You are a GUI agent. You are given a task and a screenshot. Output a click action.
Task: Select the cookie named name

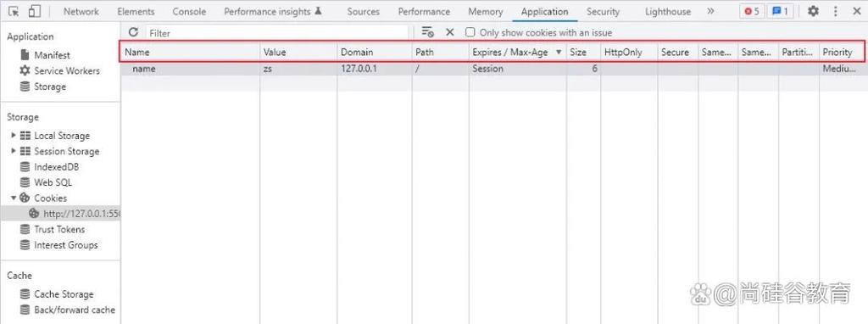191,70
